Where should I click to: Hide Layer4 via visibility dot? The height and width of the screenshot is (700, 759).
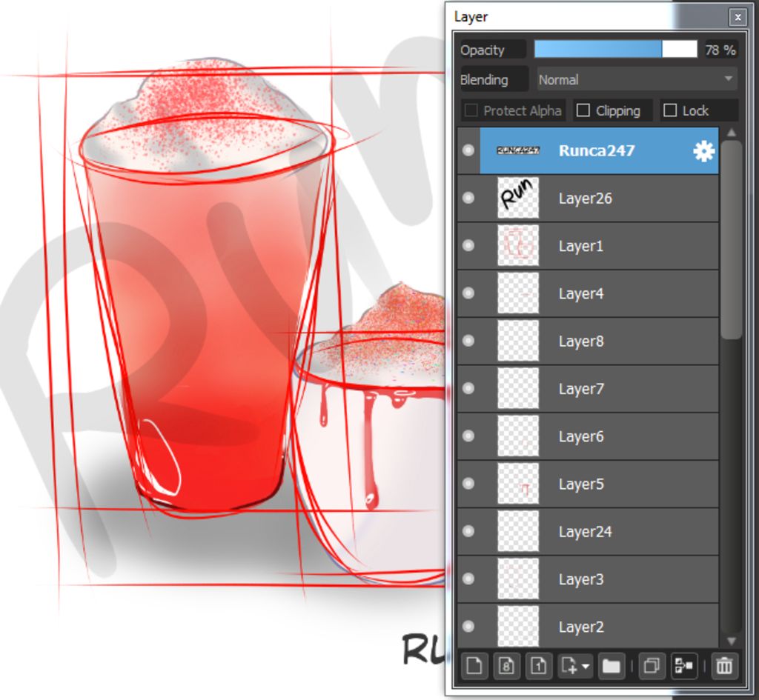click(468, 293)
